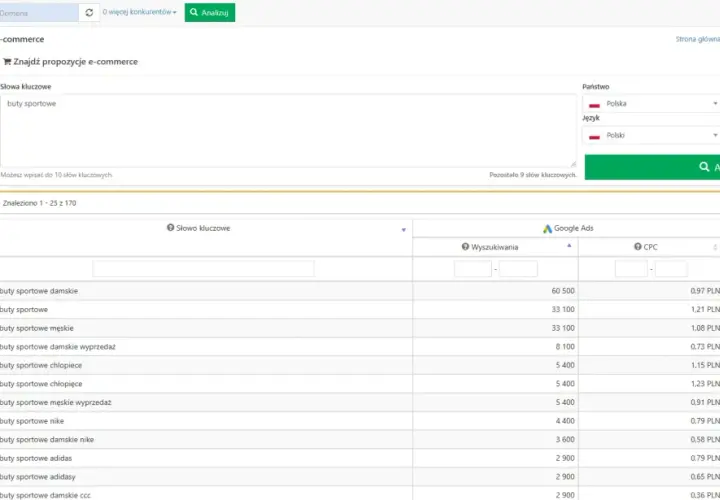Viewport: 720px width, 500px height.
Task: Select the row 'buty sportowe chłopięce'
Action: pos(360,384)
